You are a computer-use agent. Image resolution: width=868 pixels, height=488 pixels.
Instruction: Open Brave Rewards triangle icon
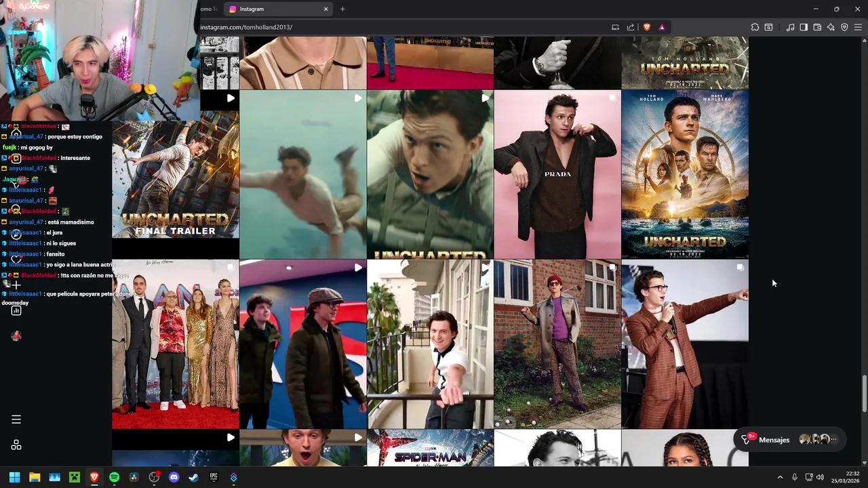tap(662, 27)
